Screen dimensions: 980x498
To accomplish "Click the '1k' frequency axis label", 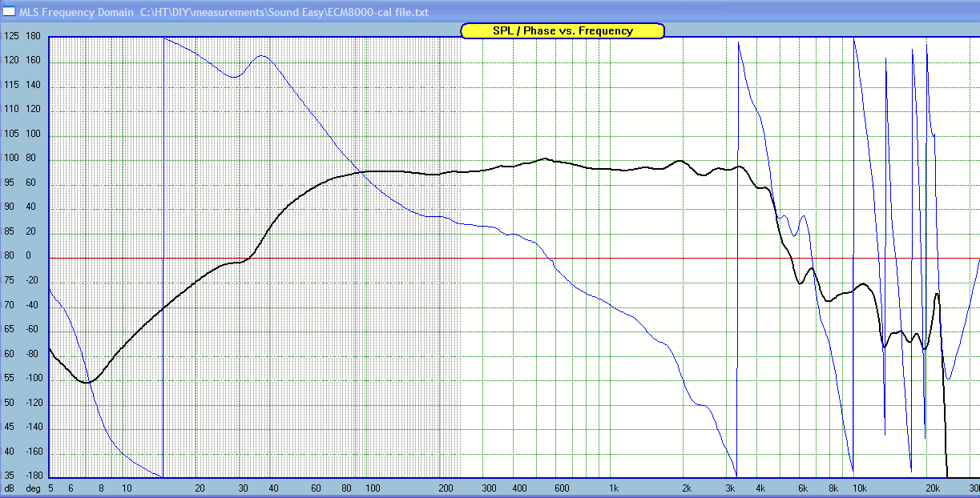I will tap(614, 488).
